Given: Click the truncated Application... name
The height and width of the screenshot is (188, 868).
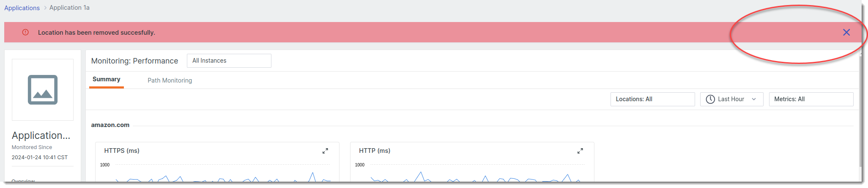Looking at the screenshot, I should 41,135.
